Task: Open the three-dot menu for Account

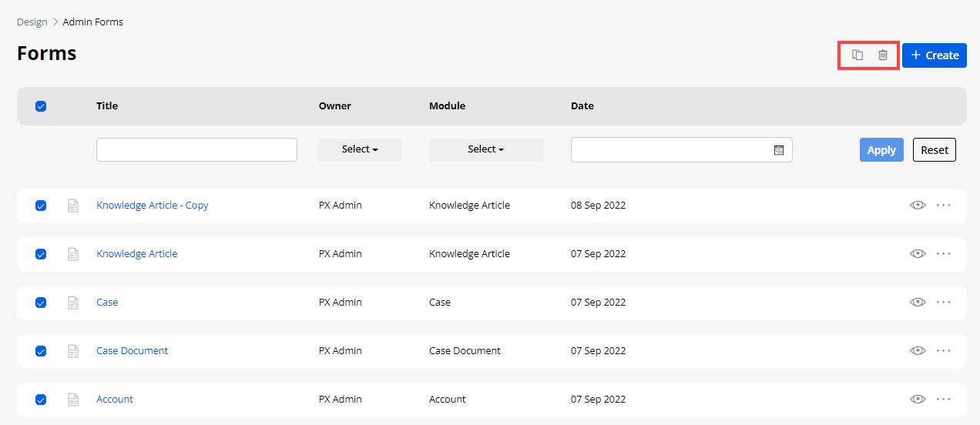Action: point(943,400)
